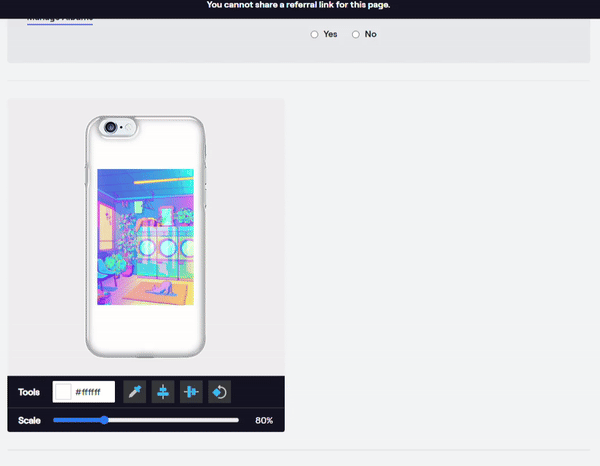Click the 80% scale value text
The image size is (600, 466).
[264, 420]
